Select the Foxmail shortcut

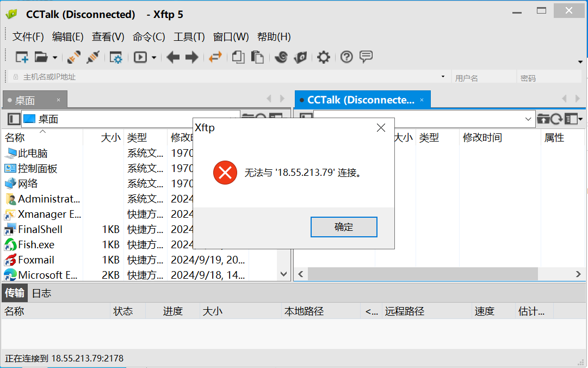[36, 260]
